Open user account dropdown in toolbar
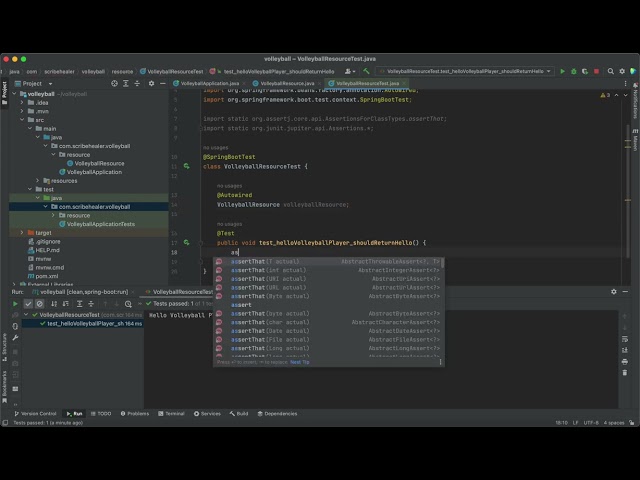The height and width of the screenshot is (480, 640). 350,71
